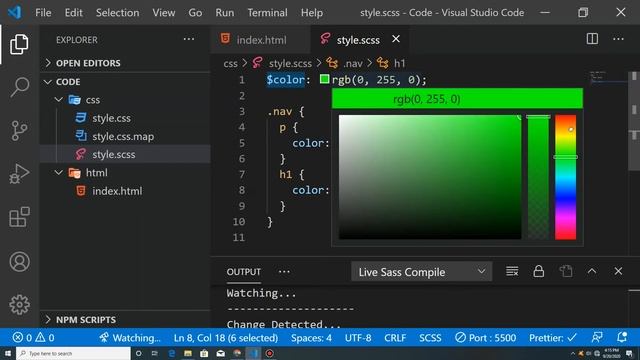Click the Live Server Port : 5500 status
Viewport: 640px width, 360px height.
click(x=486, y=338)
